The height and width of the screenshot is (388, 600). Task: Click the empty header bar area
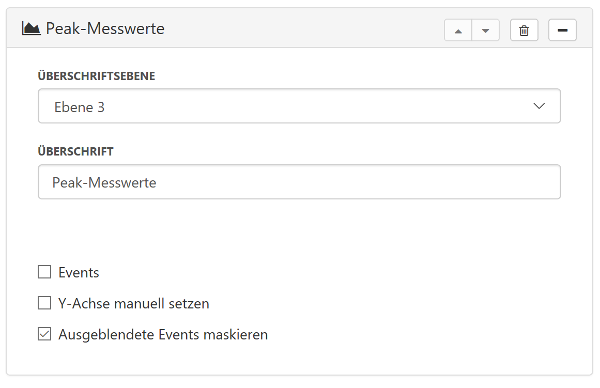pos(302,29)
